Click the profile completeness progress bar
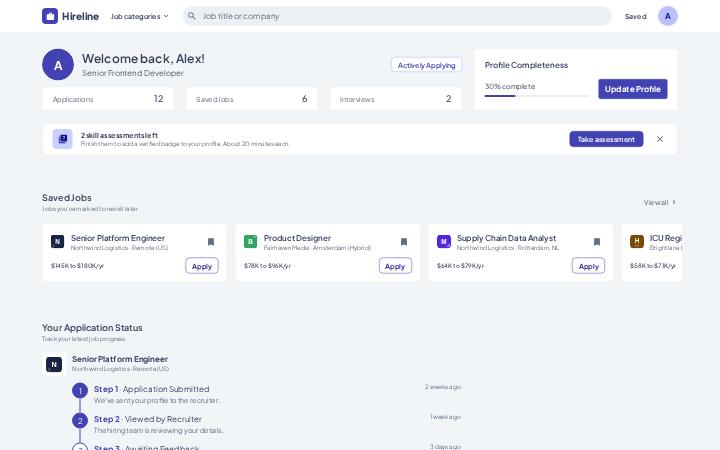The height and width of the screenshot is (450, 720). coord(536,96)
